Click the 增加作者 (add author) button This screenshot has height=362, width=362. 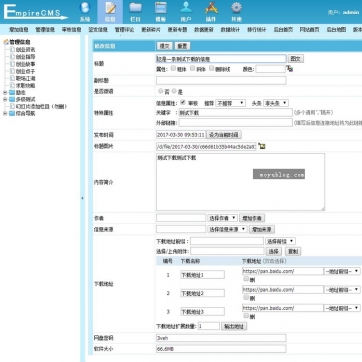pyautogui.click(x=252, y=218)
